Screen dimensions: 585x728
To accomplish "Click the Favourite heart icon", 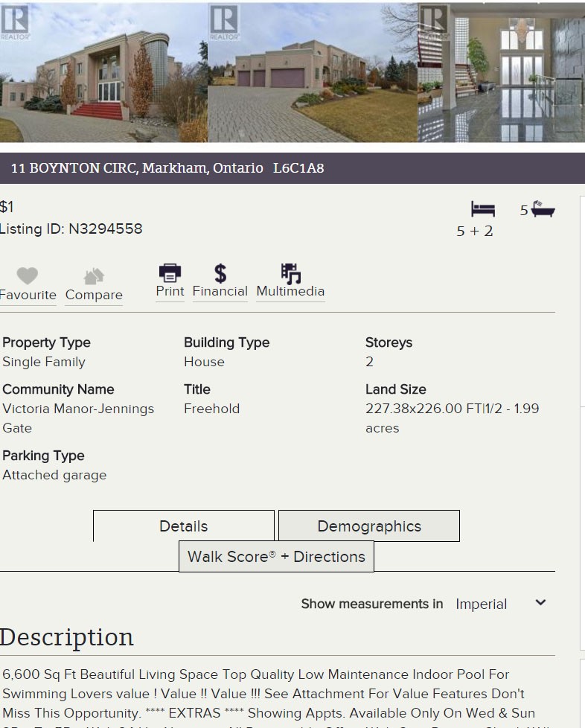I will click(x=28, y=275).
